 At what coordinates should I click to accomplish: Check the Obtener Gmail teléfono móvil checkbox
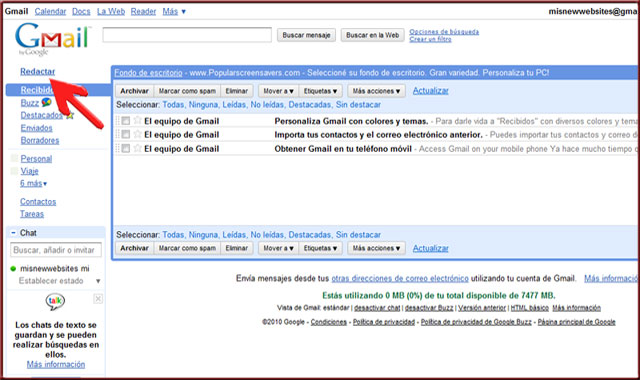tap(126, 149)
